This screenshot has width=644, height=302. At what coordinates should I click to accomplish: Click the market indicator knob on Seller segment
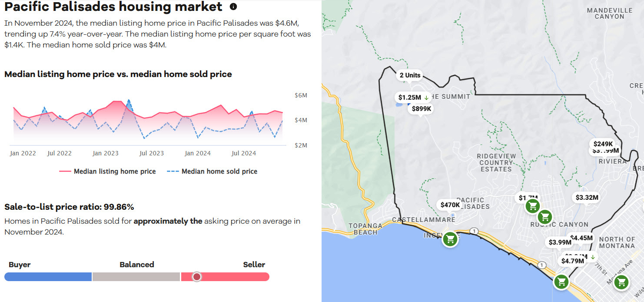pos(197,277)
